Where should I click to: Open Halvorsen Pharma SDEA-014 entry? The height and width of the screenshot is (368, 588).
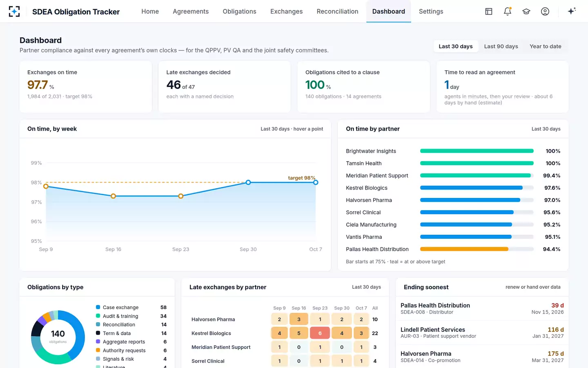click(x=482, y=357)
